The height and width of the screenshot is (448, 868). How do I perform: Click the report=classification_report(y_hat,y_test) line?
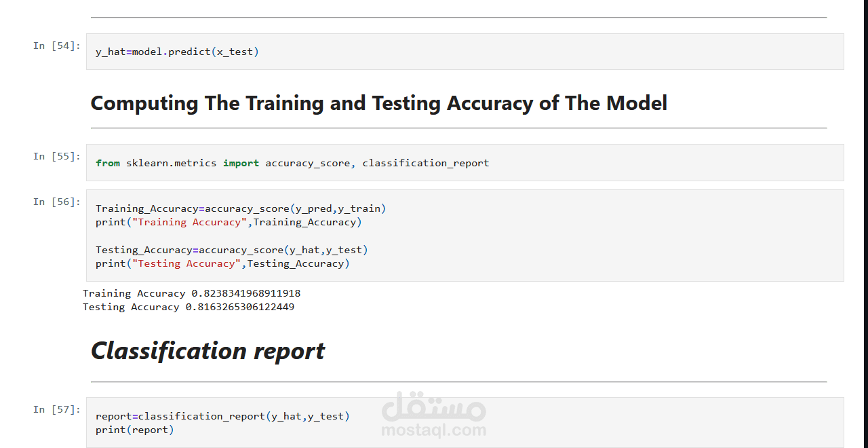tap(222, 416)
